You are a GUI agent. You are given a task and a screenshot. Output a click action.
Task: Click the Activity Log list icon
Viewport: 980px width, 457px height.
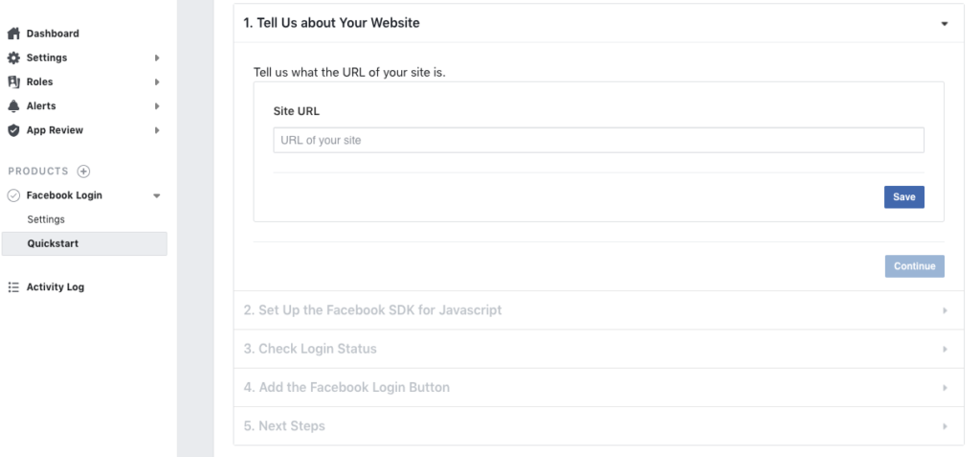[x=13, y=286]
